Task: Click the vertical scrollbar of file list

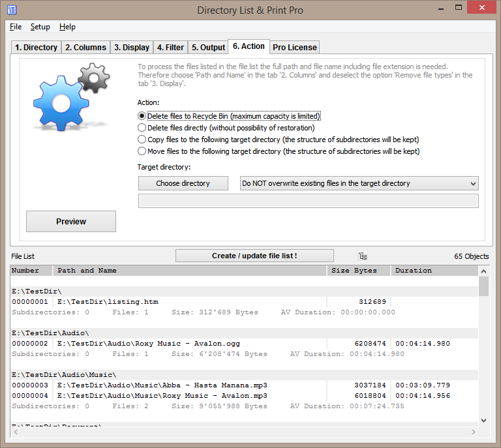Action: point(483,352)
